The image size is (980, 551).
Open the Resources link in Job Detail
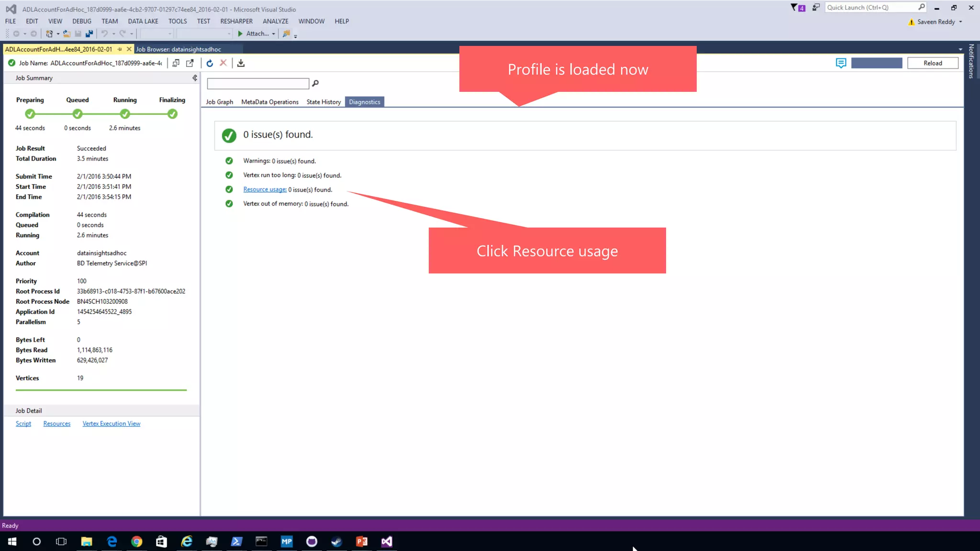tap(57, 424)
